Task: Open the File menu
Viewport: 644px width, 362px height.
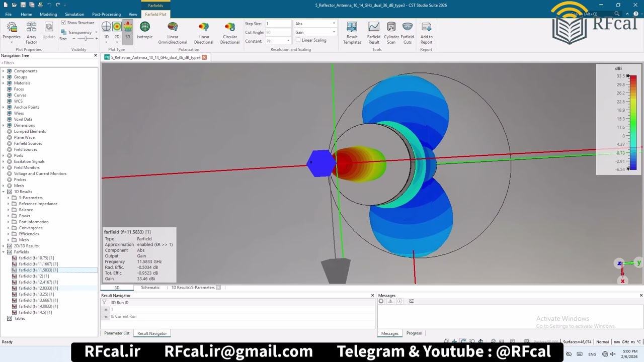Action: [x=9, y=14]
